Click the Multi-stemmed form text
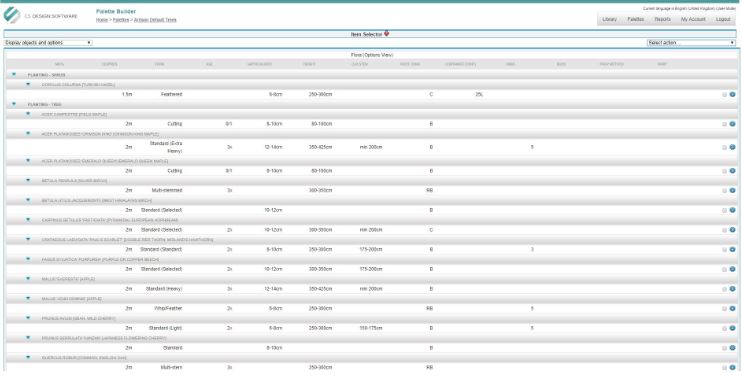Image resolution: width=742 pixels, height=376 pixels. pos(167,191)
